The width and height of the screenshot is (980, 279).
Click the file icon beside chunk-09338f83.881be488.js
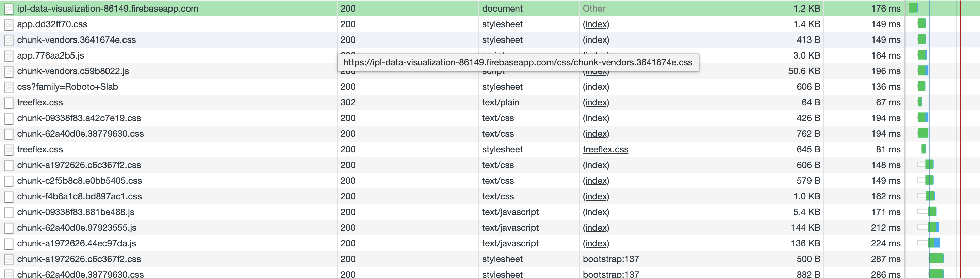tap(9, 212)
